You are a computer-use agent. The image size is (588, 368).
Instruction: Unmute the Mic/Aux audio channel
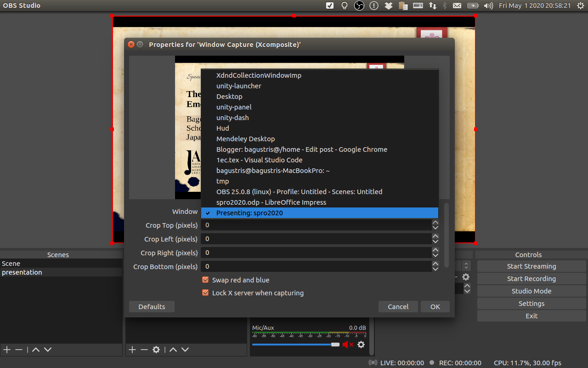click(x=347, y=344)
